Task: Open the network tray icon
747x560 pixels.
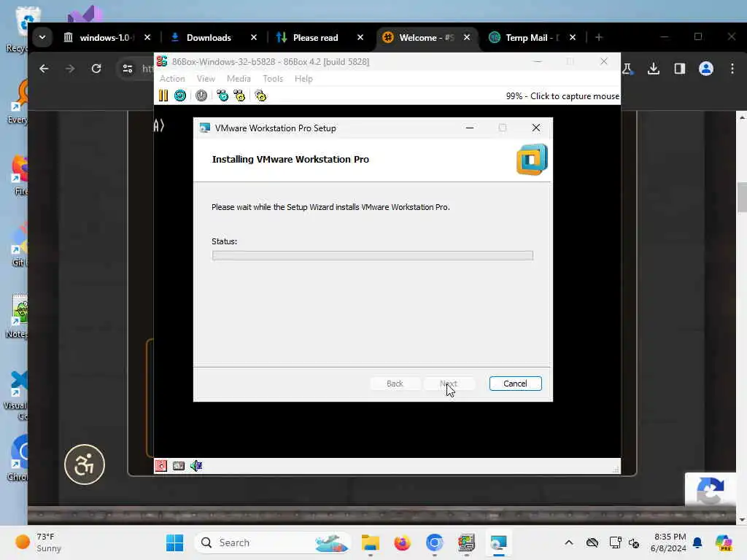Action: coord(616,542)
